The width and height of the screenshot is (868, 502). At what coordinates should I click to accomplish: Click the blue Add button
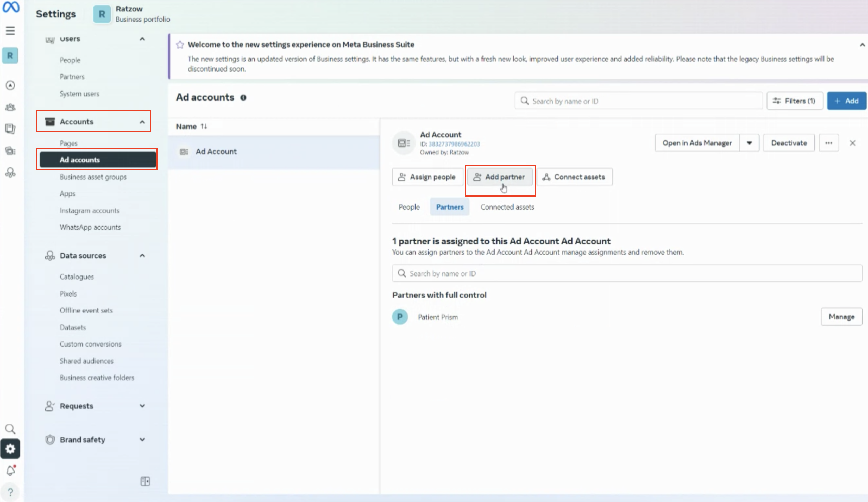point(847,101)
